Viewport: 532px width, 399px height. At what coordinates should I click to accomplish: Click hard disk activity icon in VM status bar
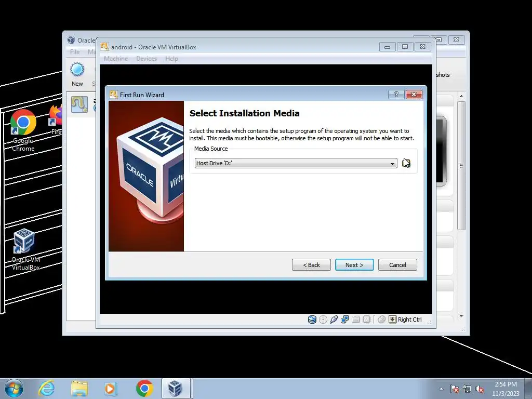pyautogui.click(x=312, y=320)
